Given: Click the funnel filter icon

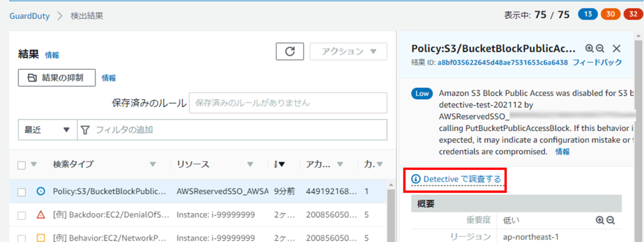Looking at the screenshot, I should tap(85, 130).
